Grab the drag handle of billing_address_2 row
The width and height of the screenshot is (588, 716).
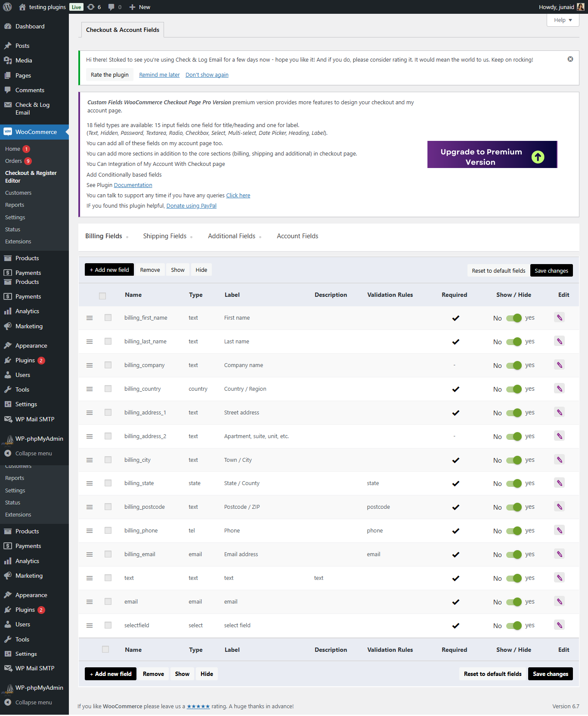(x=90, y=436)
